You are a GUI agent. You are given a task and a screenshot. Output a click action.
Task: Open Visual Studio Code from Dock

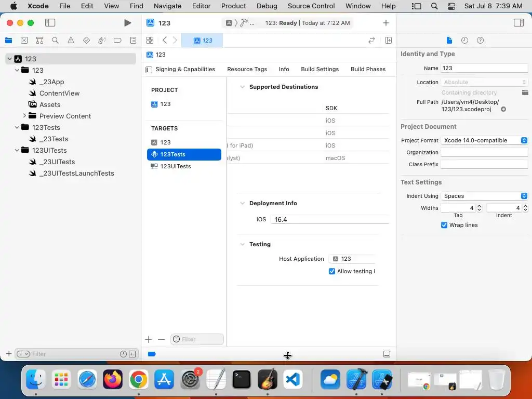[293, 379]
